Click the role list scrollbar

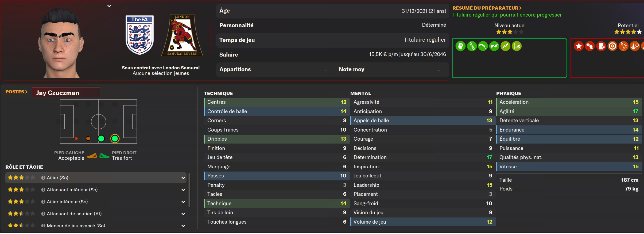[x=189, y=190]
